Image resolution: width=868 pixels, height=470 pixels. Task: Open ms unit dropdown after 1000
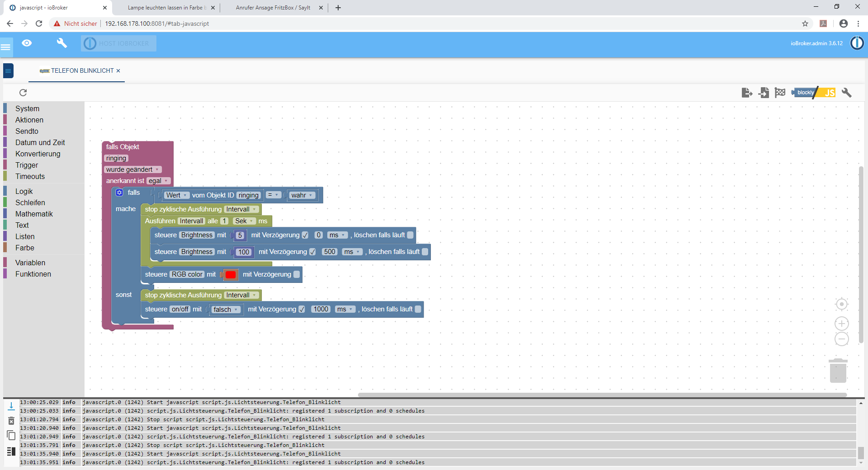click(345, 309)
